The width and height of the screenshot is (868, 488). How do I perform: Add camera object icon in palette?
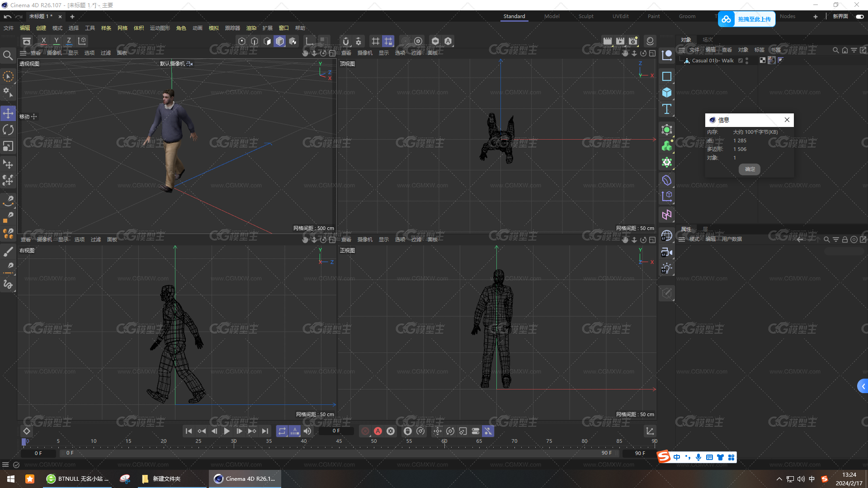(x=667, y=252)
